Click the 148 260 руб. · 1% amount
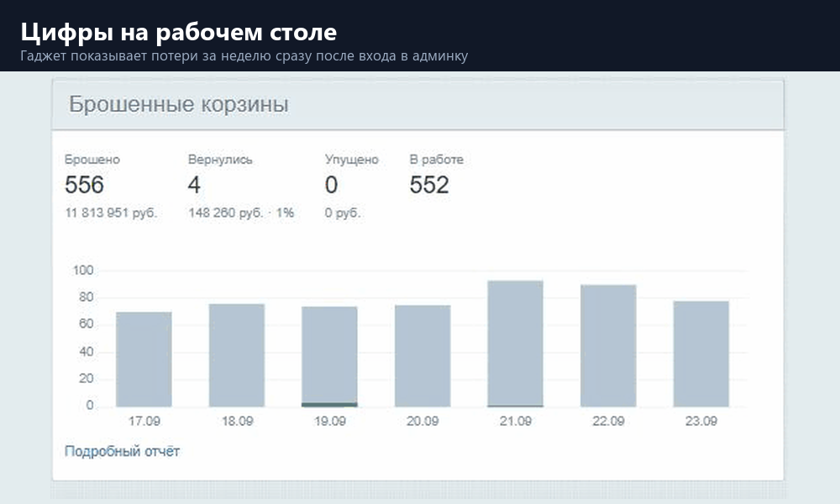This screenshot has width=840, height=504. pyautogui.click(x=241, y=213)
